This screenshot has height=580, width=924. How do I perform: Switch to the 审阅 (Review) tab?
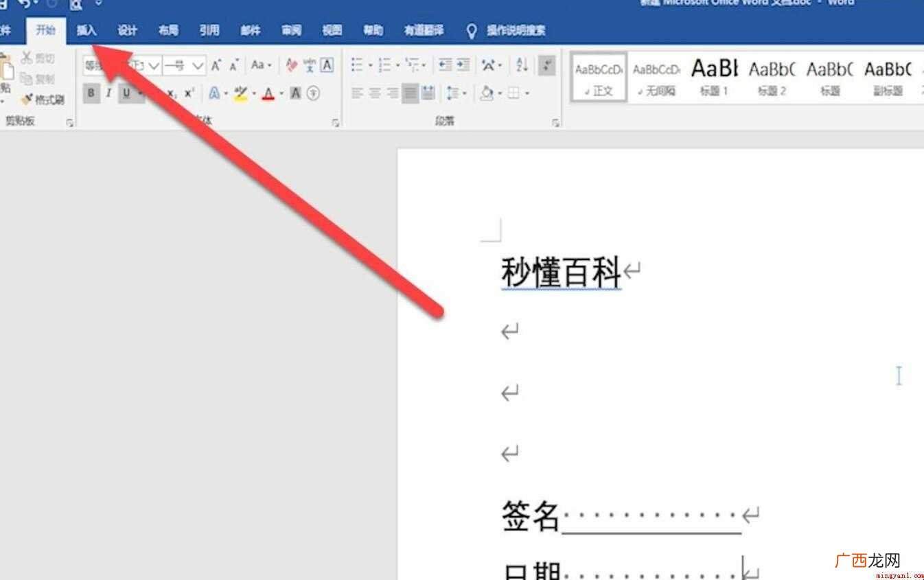(x=291, y=31)
